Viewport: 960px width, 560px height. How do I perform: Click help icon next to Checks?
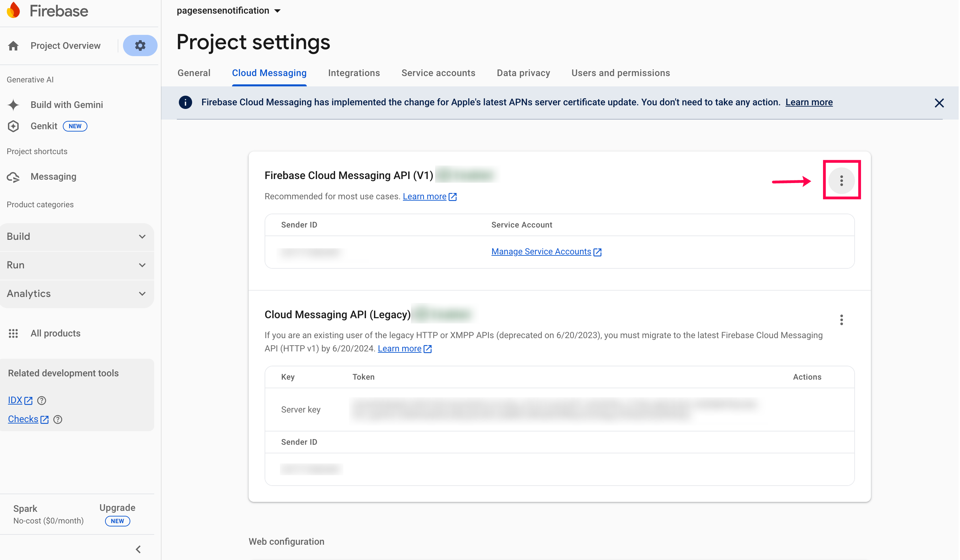[58, 419]
